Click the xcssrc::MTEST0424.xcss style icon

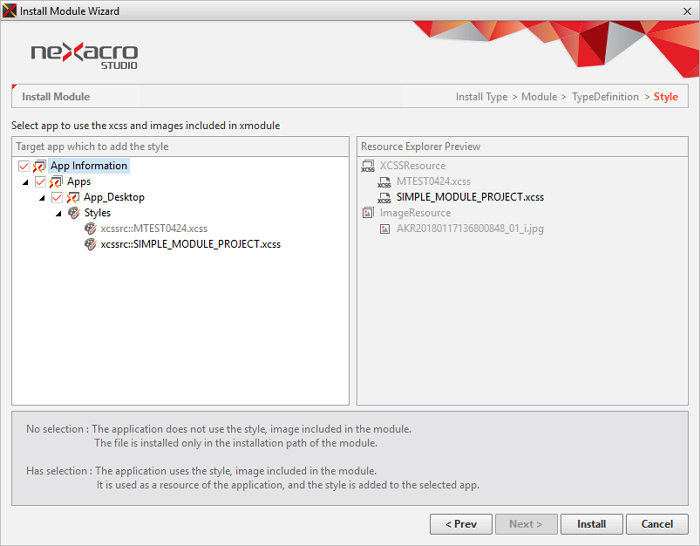(x=91, y=229)
